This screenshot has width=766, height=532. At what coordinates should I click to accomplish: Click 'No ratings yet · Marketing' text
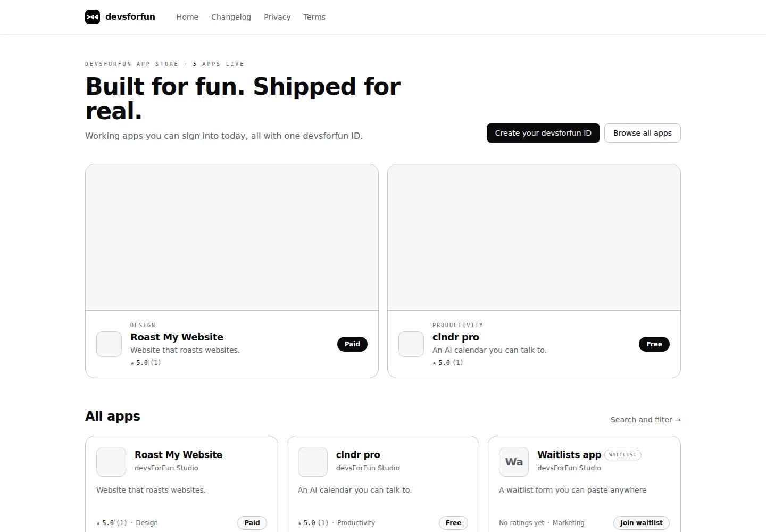[542, 523]
